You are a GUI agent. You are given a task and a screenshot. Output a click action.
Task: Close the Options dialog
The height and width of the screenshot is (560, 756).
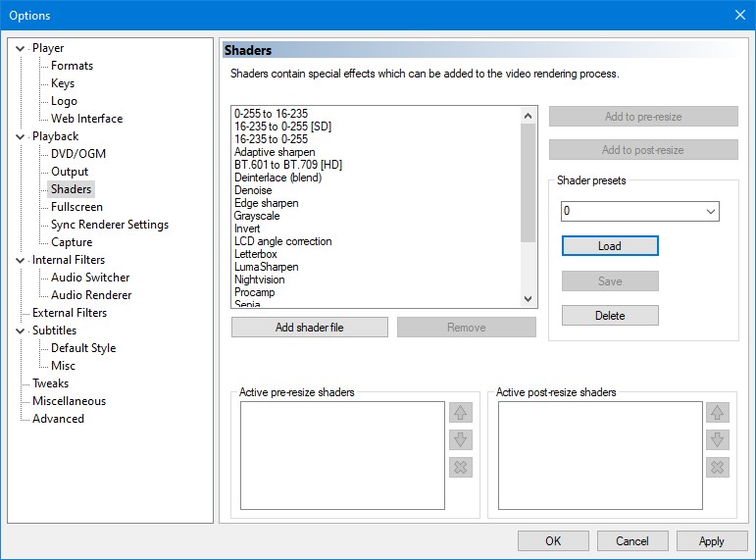tap(740, 15)
